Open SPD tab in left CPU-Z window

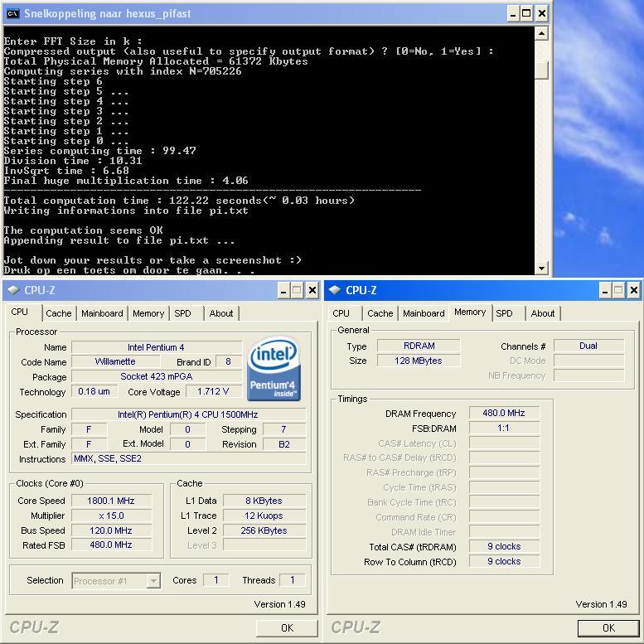pos(183,313)
